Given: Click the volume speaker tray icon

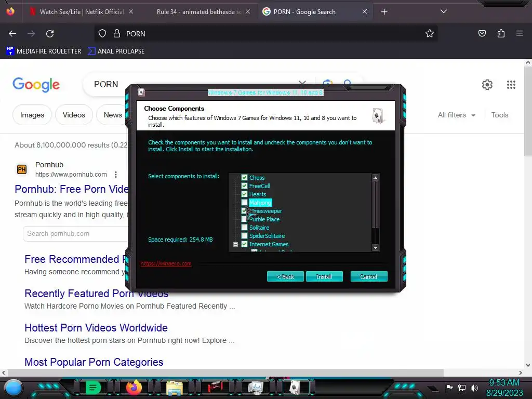Looking at the screenshot, I should (474, 388).
